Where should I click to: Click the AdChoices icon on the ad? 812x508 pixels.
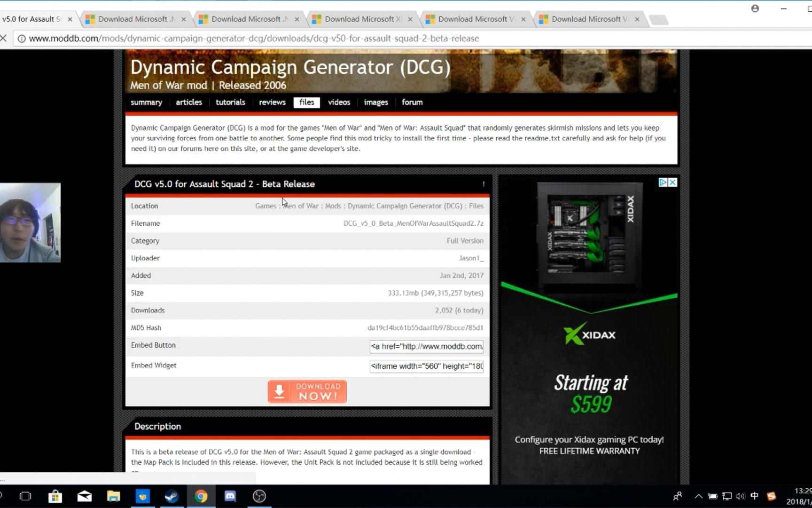[663, 182]
